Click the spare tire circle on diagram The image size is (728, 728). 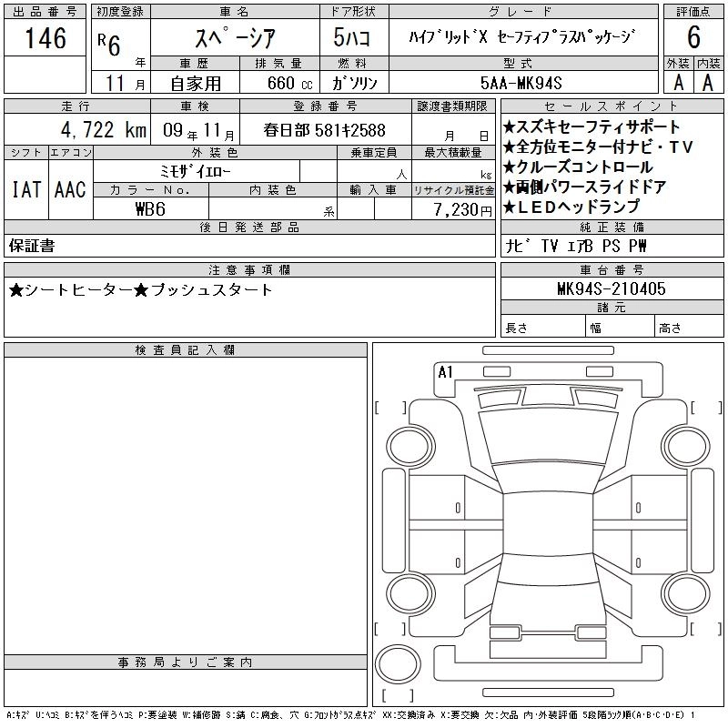tap(398, 664)
